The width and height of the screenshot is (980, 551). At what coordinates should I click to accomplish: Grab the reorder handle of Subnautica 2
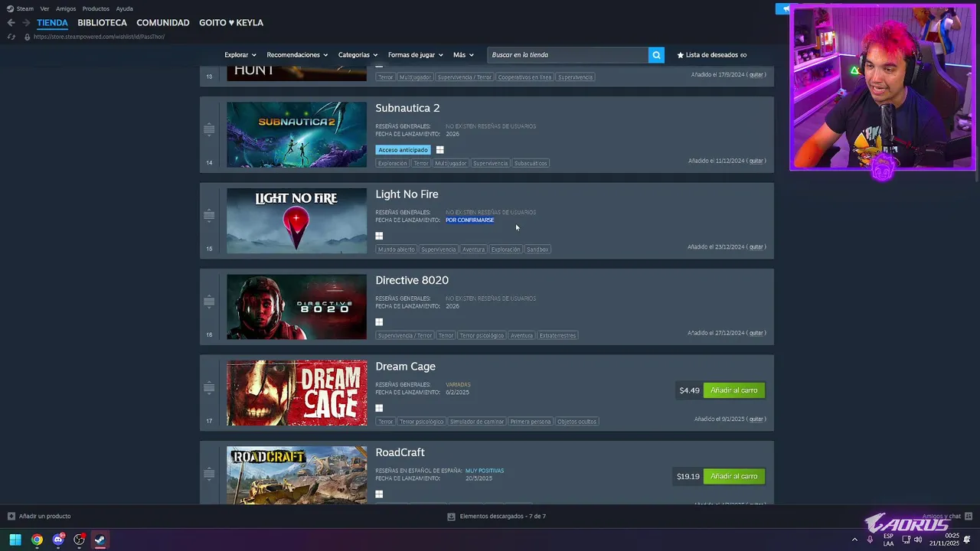(x=209, y=129)
